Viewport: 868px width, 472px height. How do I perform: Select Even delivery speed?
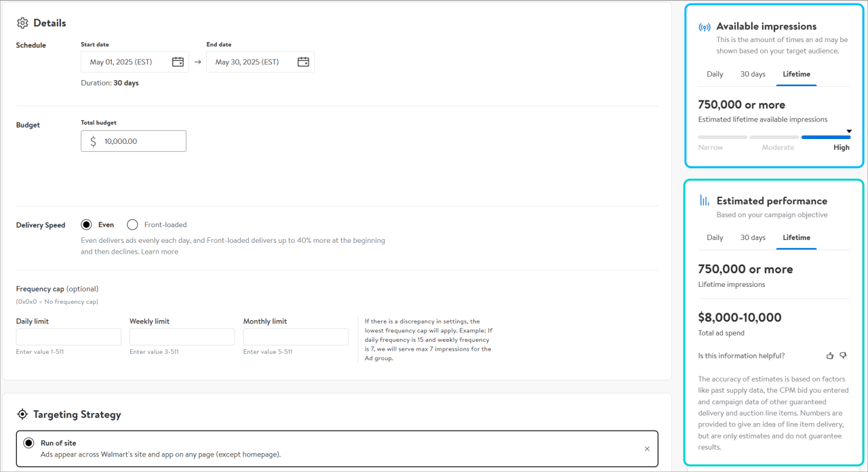86,224
